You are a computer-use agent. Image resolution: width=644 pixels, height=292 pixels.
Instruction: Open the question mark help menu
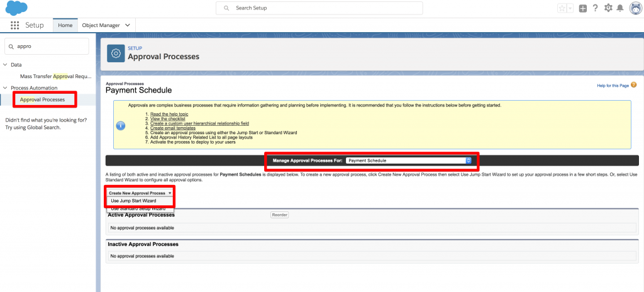(x=595, y=8)
